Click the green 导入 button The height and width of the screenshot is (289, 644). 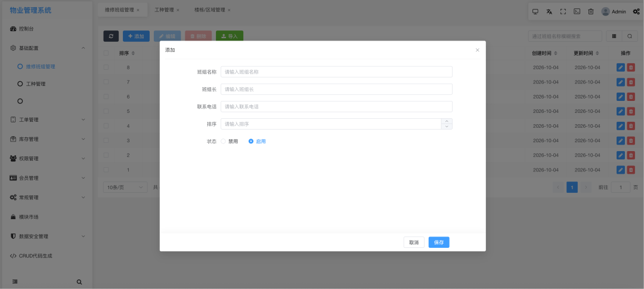point(229,36)
